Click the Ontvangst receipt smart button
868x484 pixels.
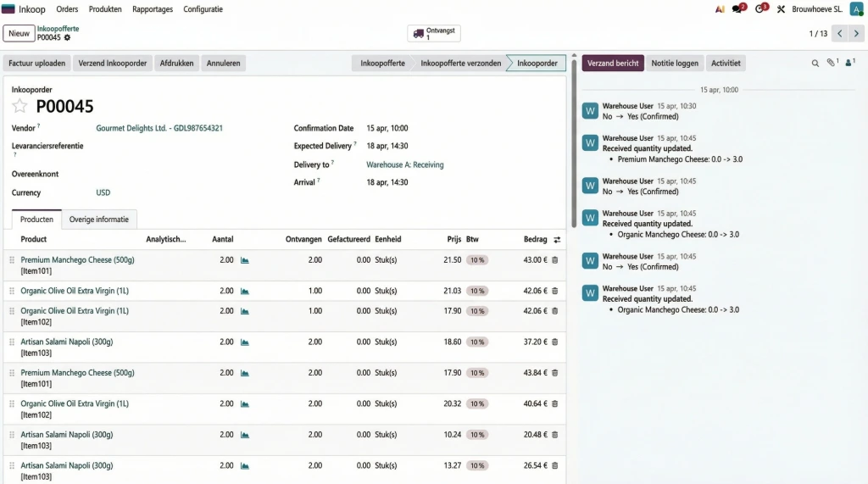[434, 34]
